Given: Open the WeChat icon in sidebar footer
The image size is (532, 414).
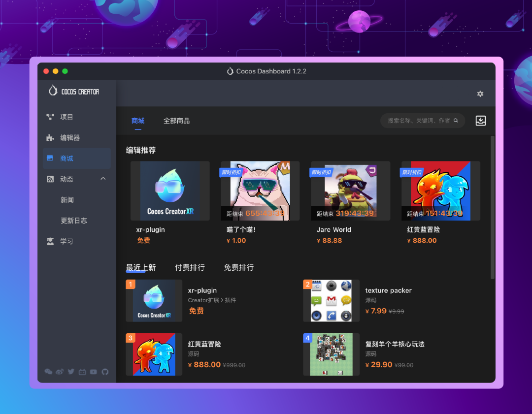Looking at the screenshot, I should 48,372.
